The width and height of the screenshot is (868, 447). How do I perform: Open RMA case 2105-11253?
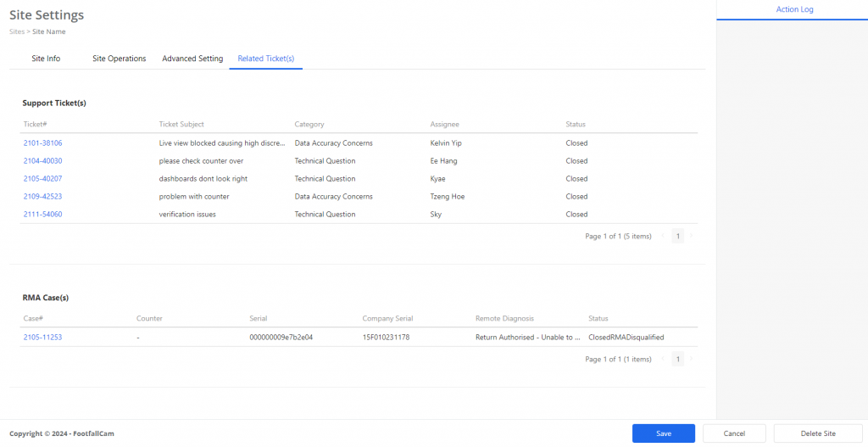(42, 337)
